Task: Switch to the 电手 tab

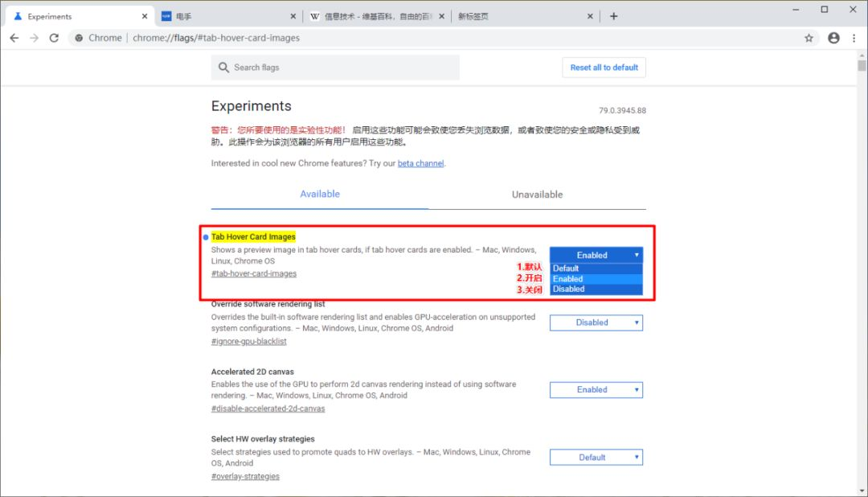Action: click(227, 16)
